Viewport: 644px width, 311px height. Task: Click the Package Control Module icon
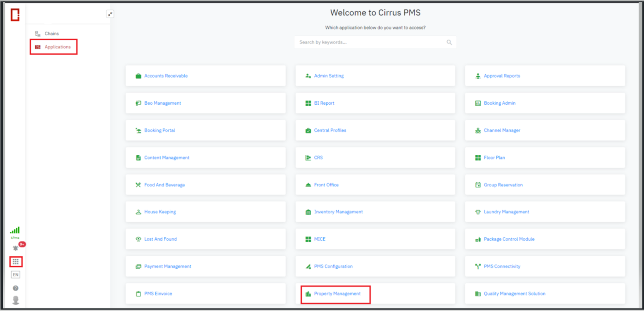(478, 239)
